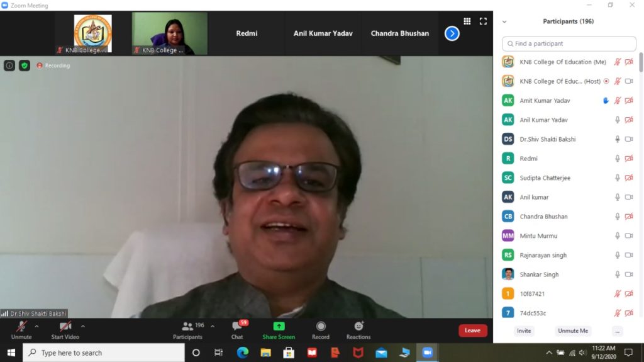Open volume control in system tray
Viewport: 644px width, 362px height.
tap(582, 353)
